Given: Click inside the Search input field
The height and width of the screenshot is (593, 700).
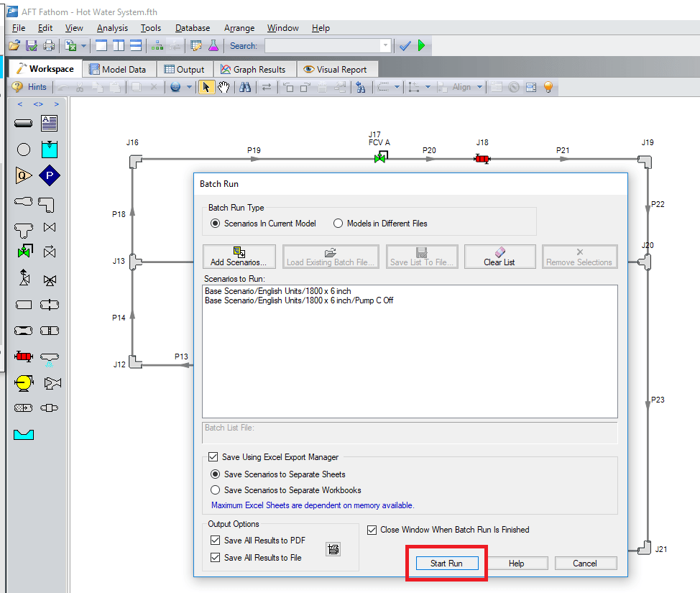Looking at the screenshot, I should pos(322,46).
